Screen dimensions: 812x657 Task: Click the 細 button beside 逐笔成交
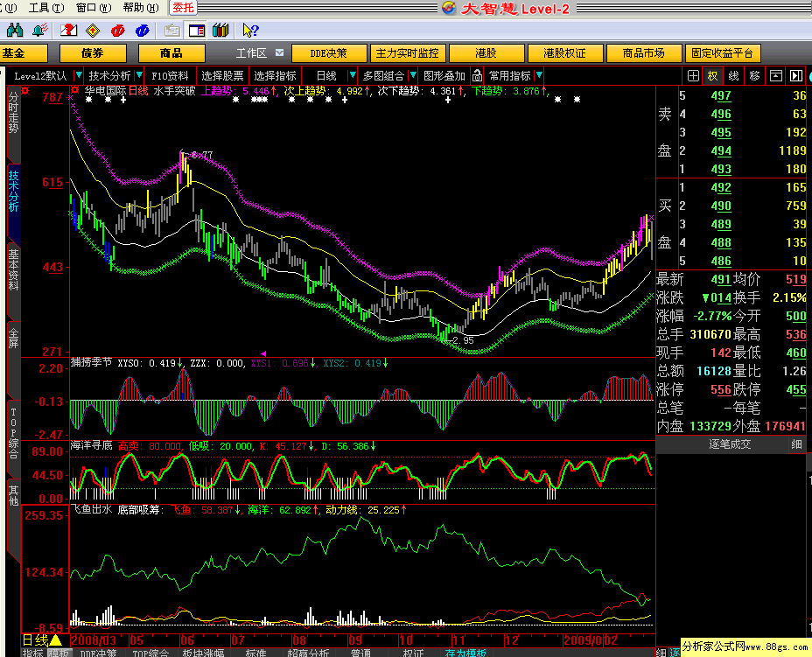coord(796,444)
